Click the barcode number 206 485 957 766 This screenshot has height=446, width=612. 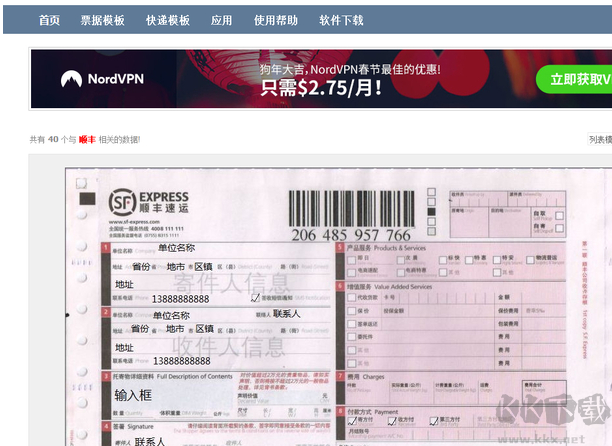[x=351, y=235]
